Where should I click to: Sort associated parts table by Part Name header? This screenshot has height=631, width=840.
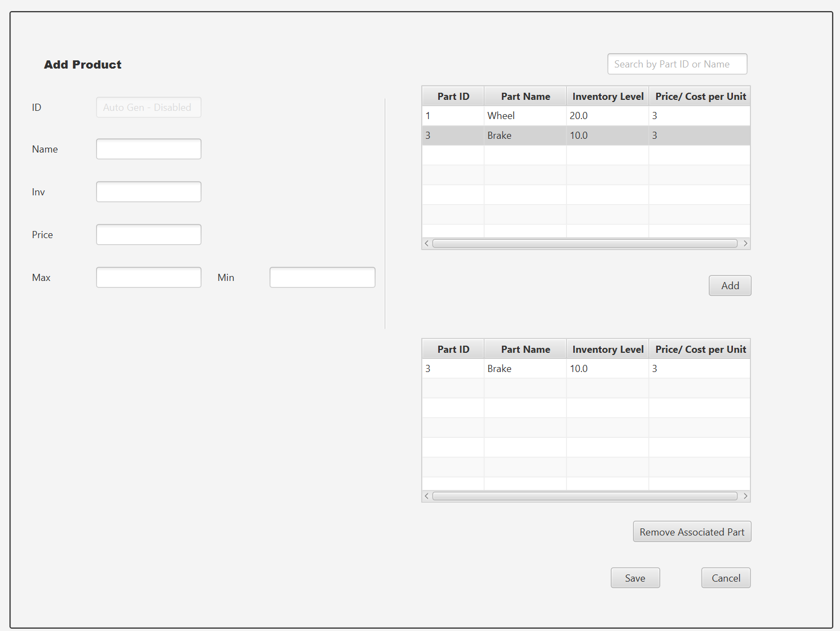(x=525, y=350)
